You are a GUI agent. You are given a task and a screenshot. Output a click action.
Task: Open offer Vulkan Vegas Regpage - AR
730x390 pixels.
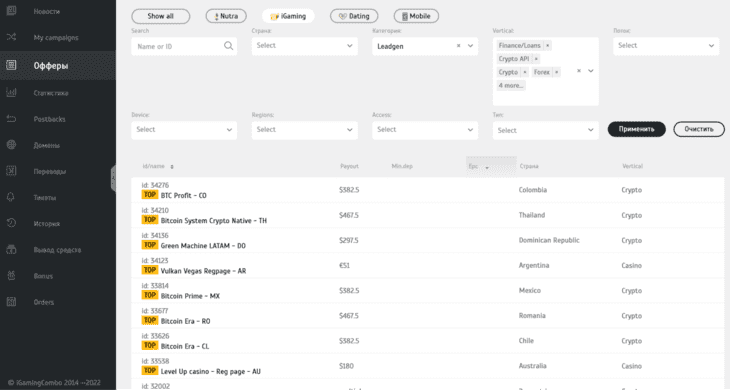pos(203,271)
